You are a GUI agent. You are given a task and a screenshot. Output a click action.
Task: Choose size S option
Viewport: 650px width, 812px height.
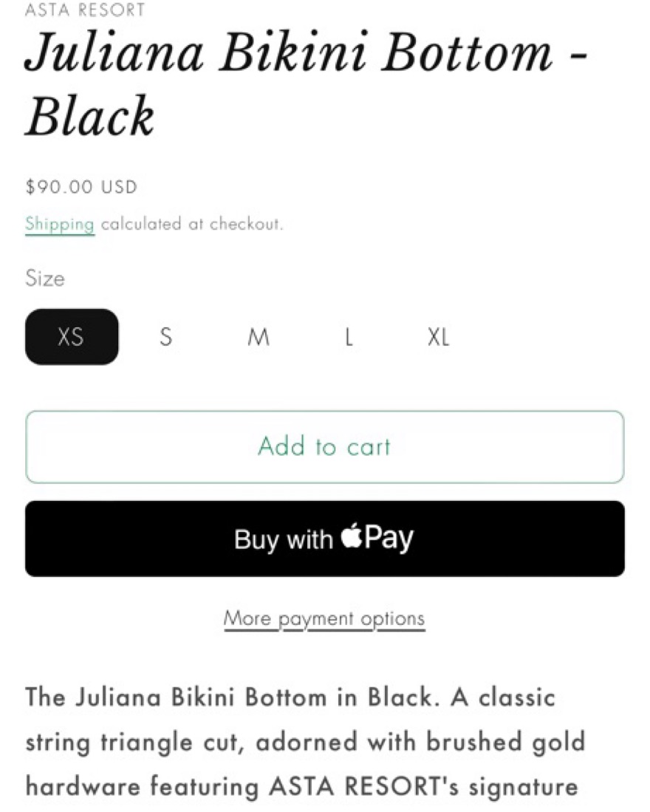(166, 337)
